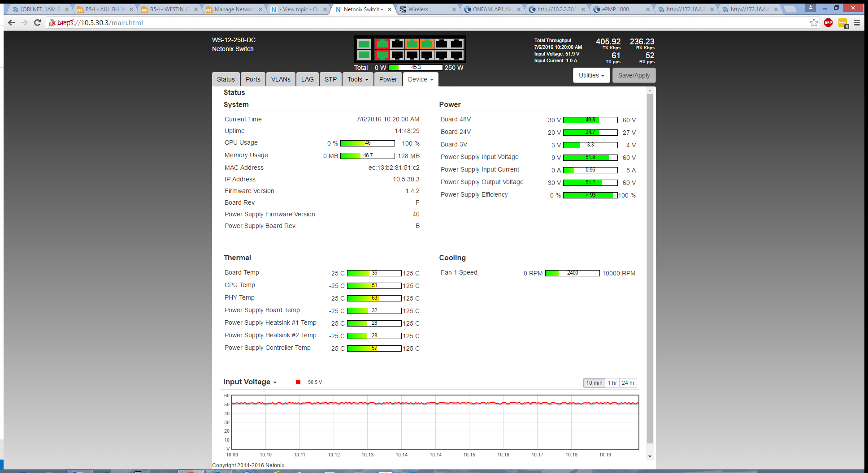This screenshot has height=473, width=868.
Task: Switch graph range to 1 hr
Action: coord(612,383)
